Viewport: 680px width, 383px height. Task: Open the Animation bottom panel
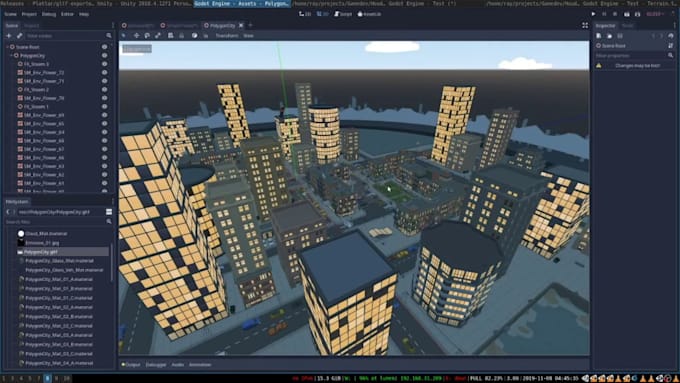click(200, 365)
